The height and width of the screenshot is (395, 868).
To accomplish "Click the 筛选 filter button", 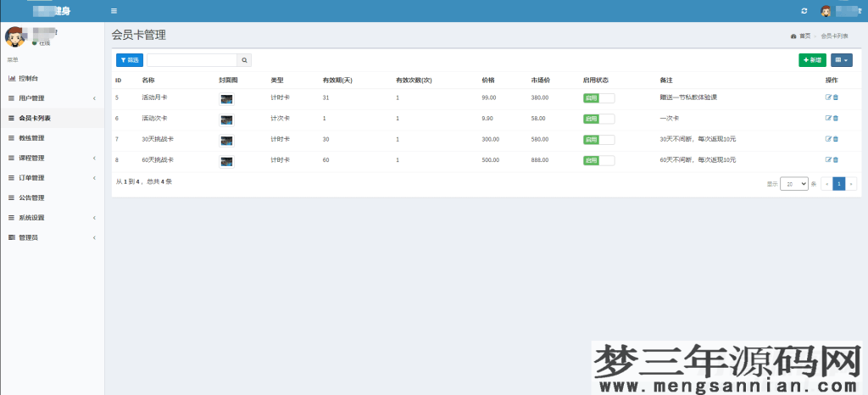I will (130, 60).
